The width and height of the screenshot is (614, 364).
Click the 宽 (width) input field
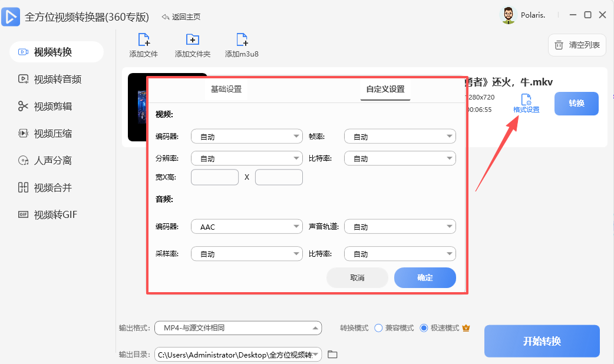214,177
